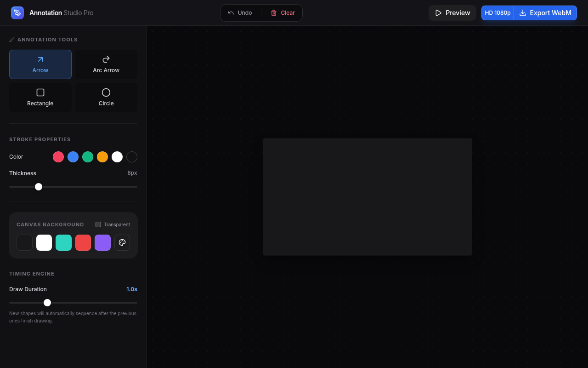The image size is (588, 368).
Task: Clear all annotations from canvas
Action: click(x=283, y=13)
